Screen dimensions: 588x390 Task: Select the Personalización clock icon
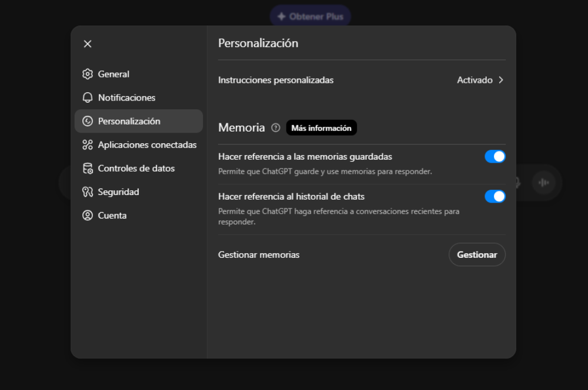click(x=87, y=121)
